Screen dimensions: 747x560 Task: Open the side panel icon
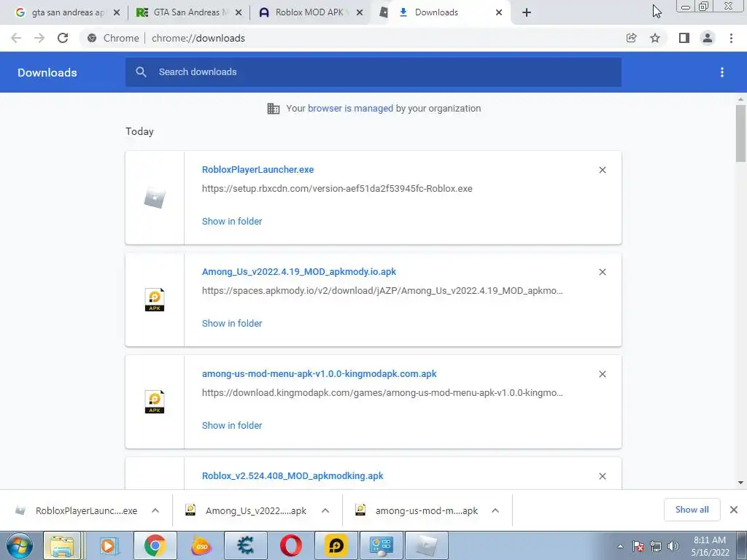[684, 38]
